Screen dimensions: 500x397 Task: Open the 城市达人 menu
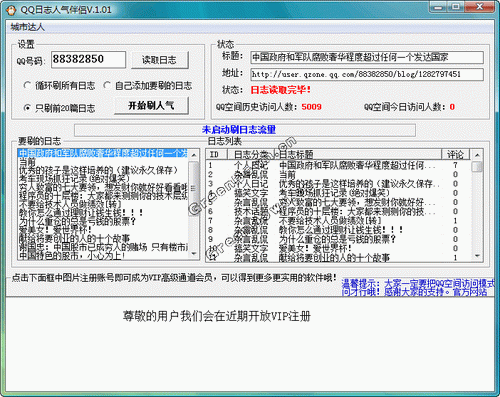pyautogui.click(x=27, y=27)
